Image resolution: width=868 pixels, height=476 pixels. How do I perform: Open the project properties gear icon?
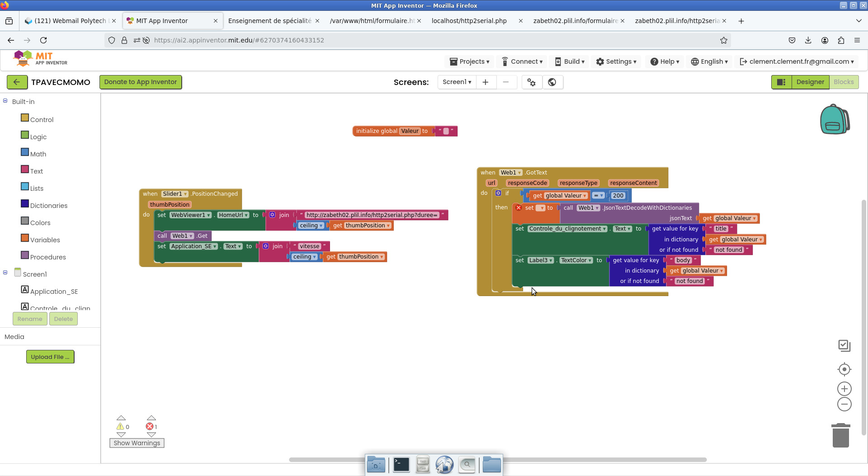532,82
